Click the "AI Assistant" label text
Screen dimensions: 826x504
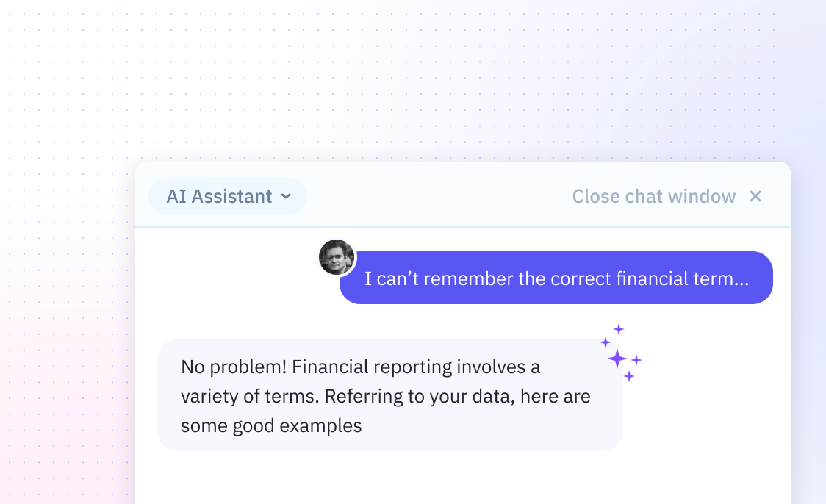(x=219, y=197)
